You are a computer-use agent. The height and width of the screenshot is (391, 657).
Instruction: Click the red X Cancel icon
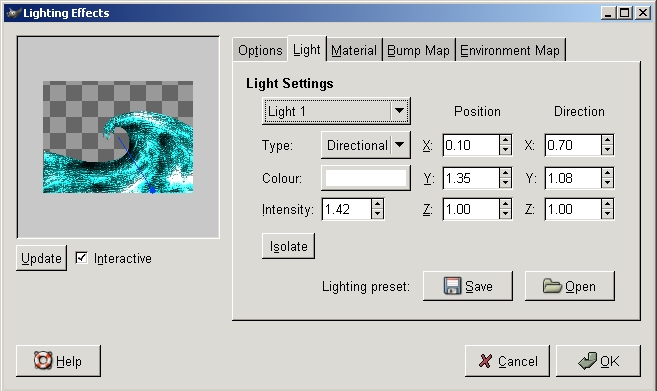coord(485,361)
